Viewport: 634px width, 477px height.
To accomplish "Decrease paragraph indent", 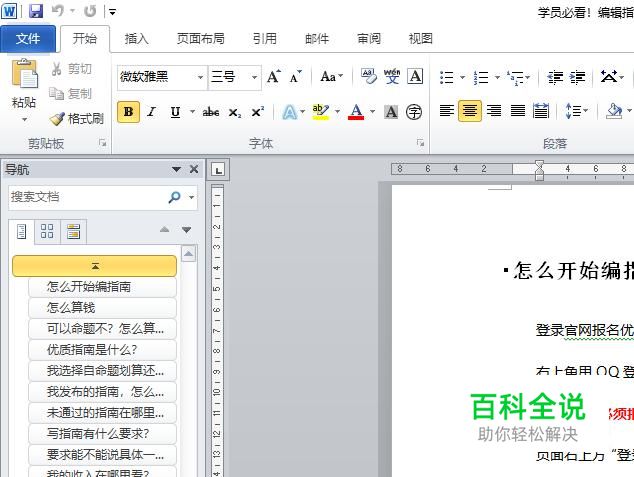I will (x=555, y=77).
